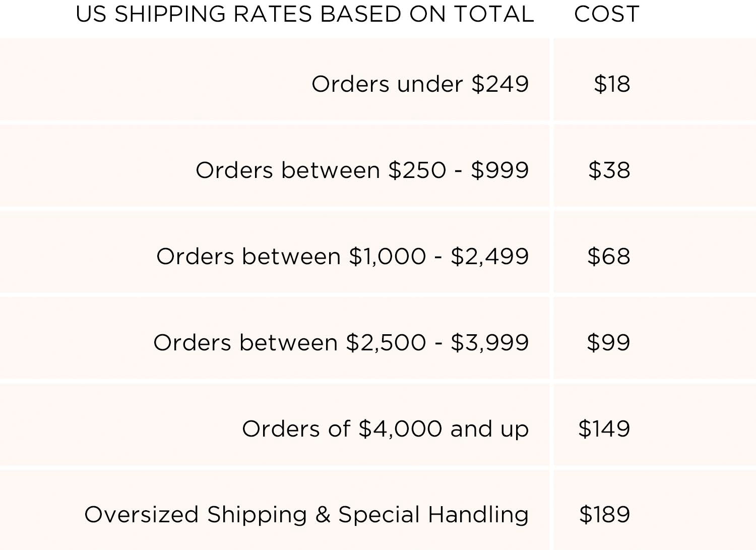Click the $18 shipping cost
The width and height of the screenshot is (756, 550).
tap(612, 84)
